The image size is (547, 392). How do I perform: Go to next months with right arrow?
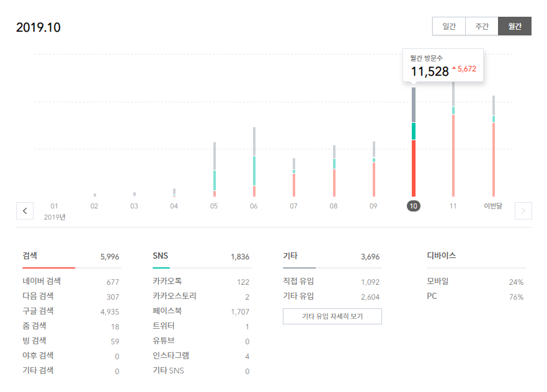pos(523,211)
